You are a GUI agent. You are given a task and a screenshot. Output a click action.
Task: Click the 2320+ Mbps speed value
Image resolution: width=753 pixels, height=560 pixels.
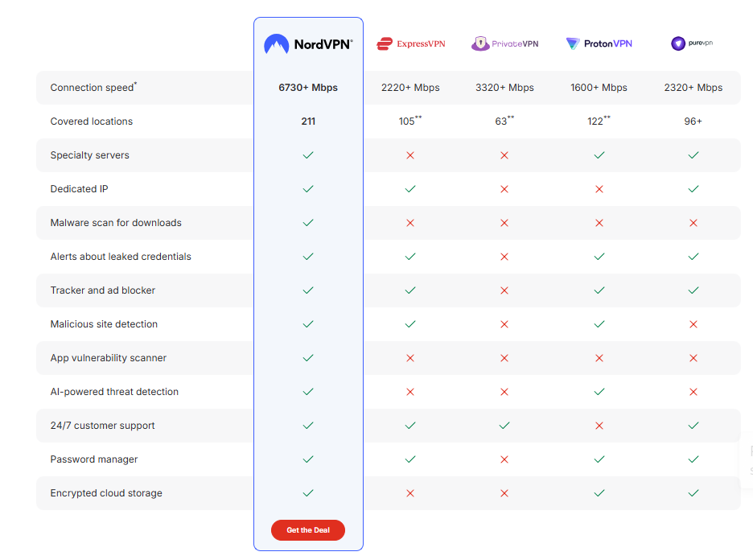click(693, 88)
